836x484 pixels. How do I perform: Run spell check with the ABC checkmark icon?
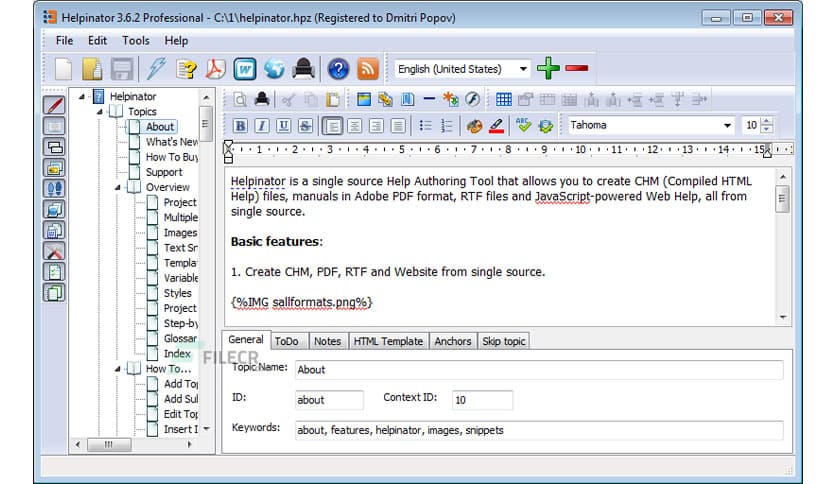pyautogui.click(x=523, y=126)
